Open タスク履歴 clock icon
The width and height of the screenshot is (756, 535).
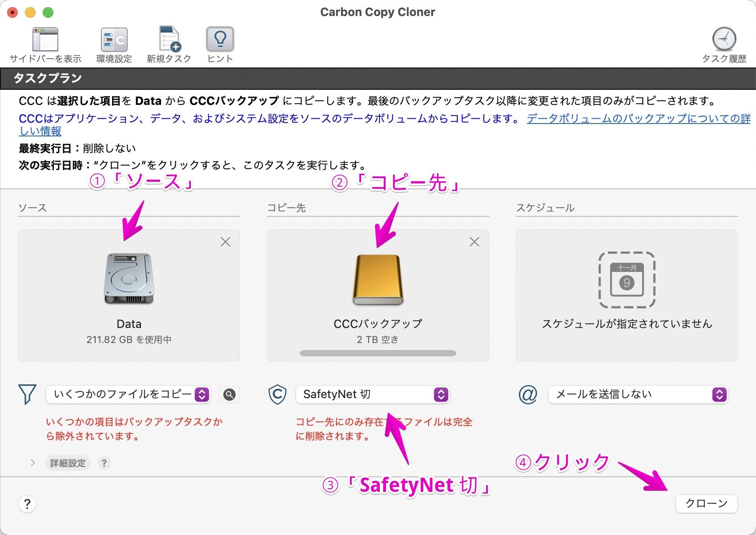pos(724,39)
